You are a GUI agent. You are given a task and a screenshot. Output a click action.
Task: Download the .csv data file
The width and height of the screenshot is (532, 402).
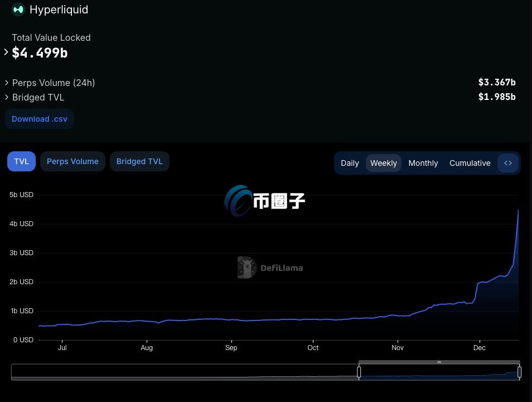[40, 119]
